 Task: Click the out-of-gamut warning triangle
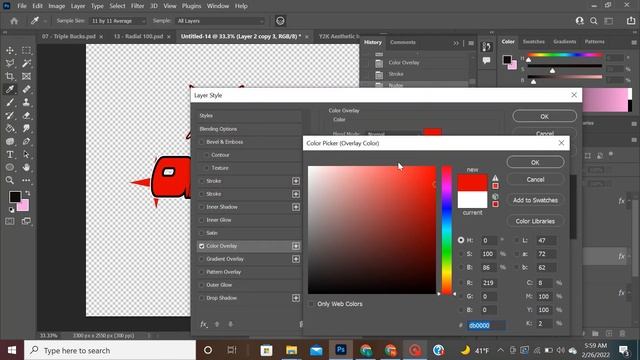[495, 178]
